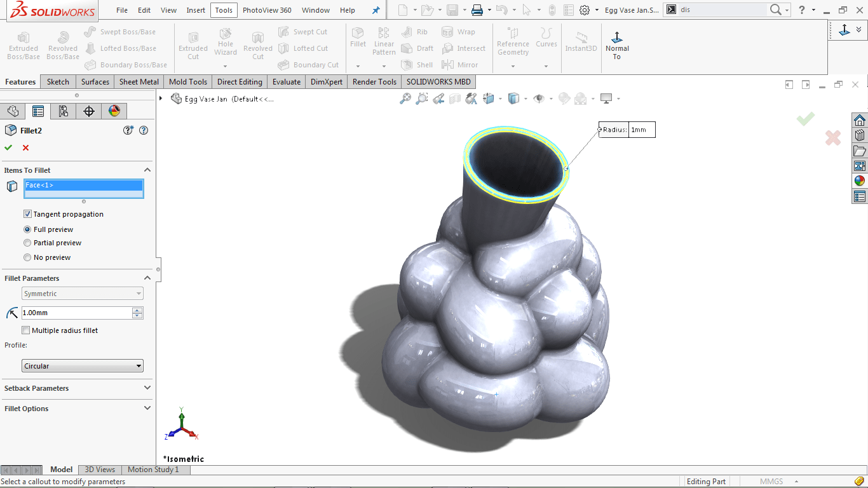The width and height of the screenshot is (868, 488).
Task: Open the Circular profile dropdown
Action: pyautogui.click(x=139, y=365)
